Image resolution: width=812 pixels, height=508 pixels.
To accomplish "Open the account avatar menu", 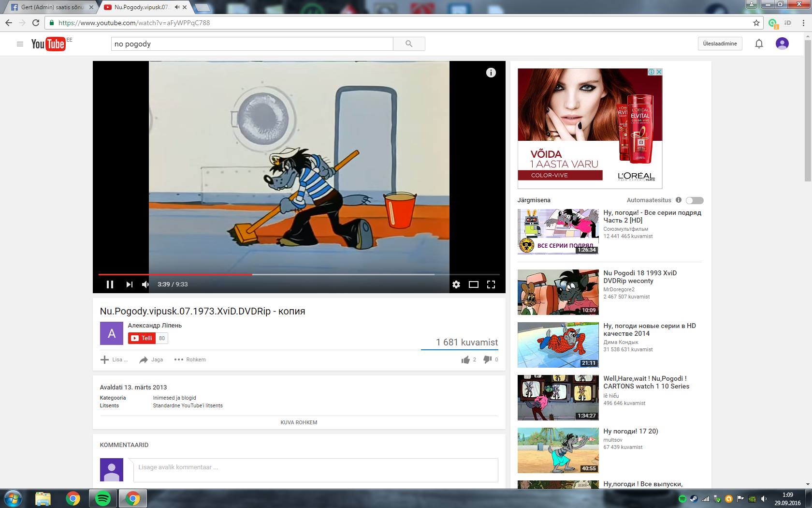I will 782,44.
